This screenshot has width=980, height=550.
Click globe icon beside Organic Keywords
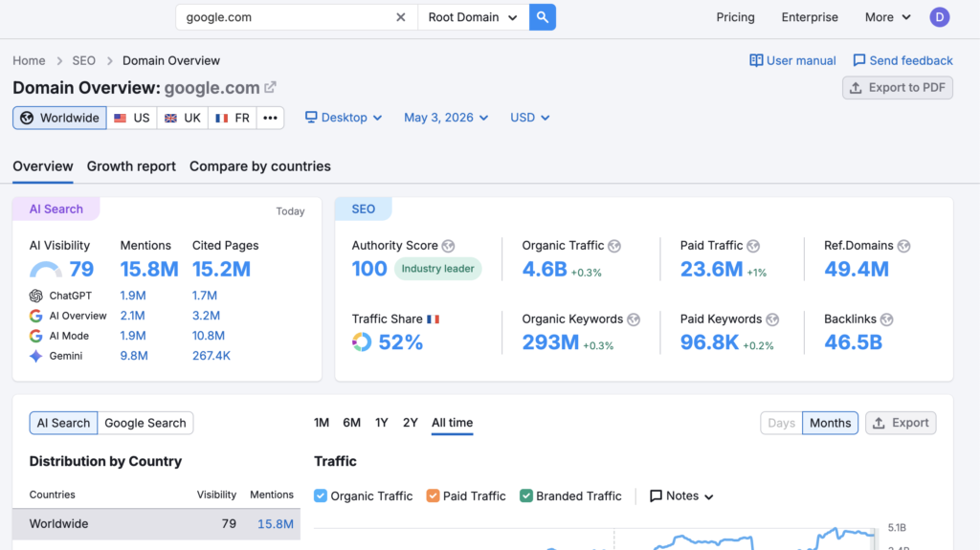pyautogui.click(x=634, y=319)
